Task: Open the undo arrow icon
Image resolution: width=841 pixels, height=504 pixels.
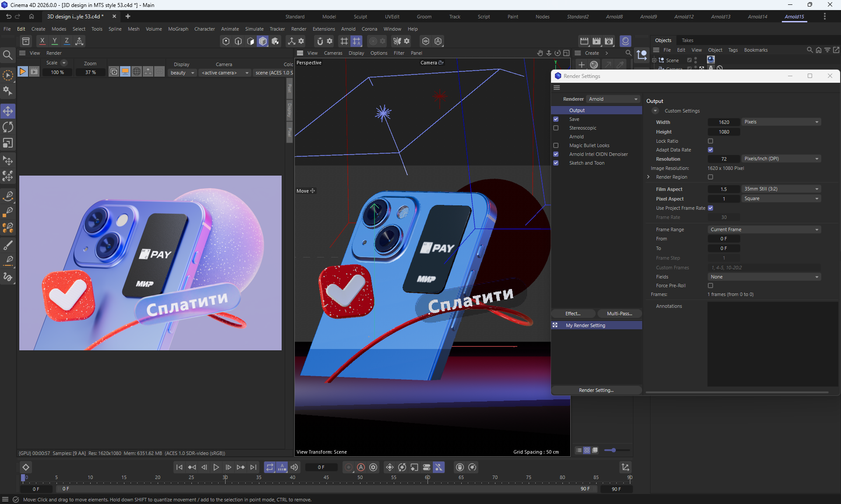Action: pyautogui.click(x=8, y=16)
